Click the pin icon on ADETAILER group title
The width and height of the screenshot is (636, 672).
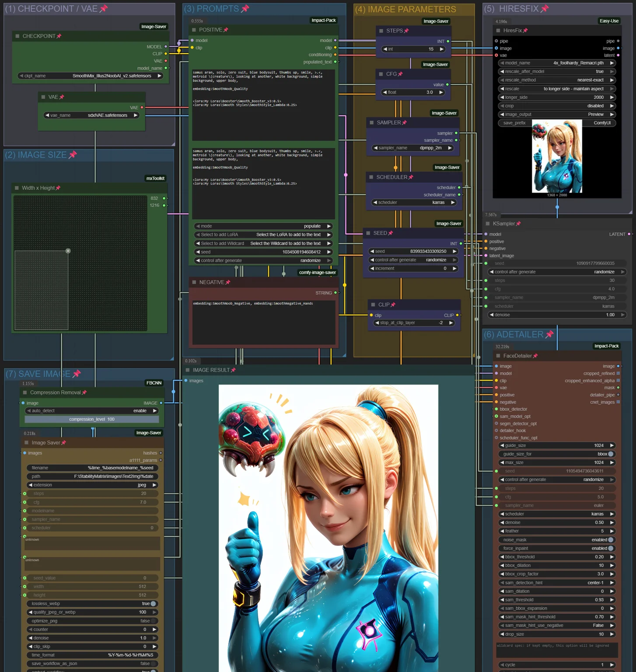(549, 334)
